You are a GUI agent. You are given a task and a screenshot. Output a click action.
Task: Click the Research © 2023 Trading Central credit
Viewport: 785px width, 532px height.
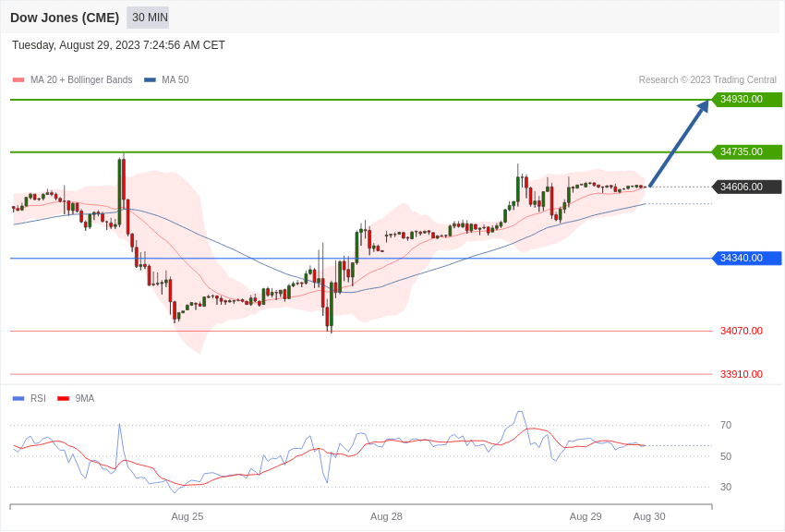click(x=707, y=80)
